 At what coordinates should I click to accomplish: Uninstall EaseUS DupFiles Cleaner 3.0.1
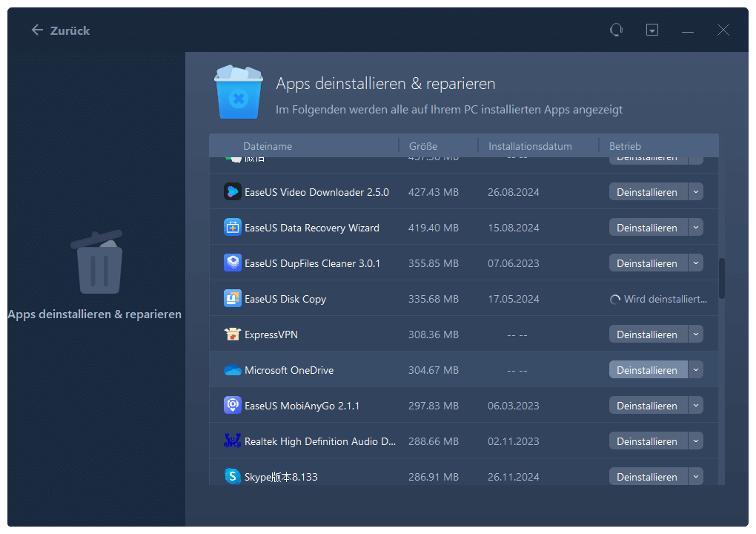click(x=648, y=263)
